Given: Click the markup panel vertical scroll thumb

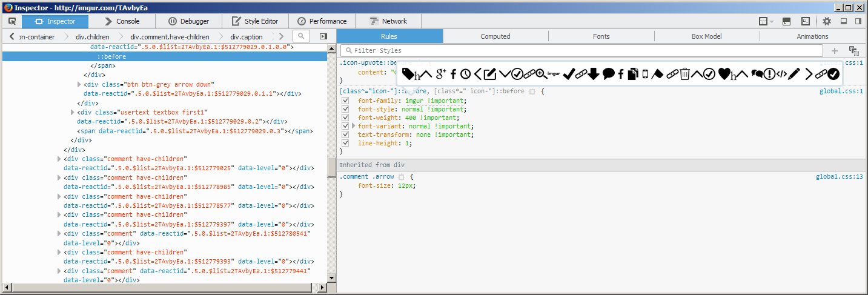Looking at the screenshot, I should coord(331,167).
